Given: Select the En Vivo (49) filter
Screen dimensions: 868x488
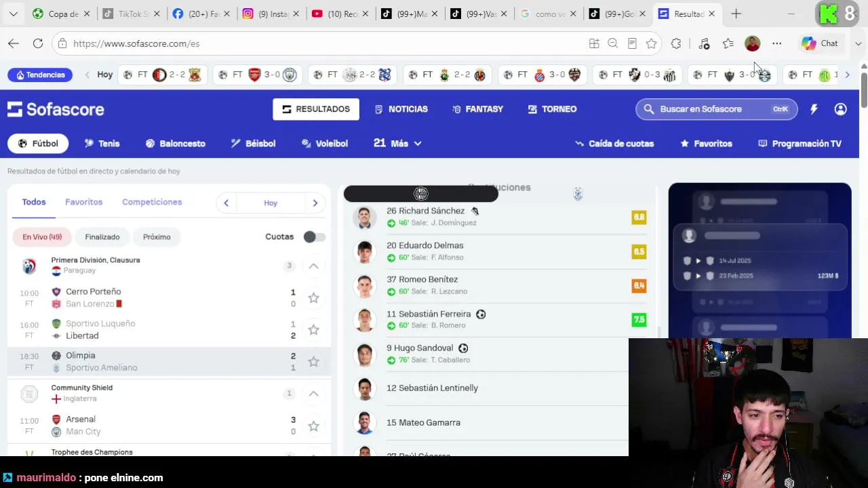Looking at the screenshot, I should pyautogui.click(x=42, y=237).
